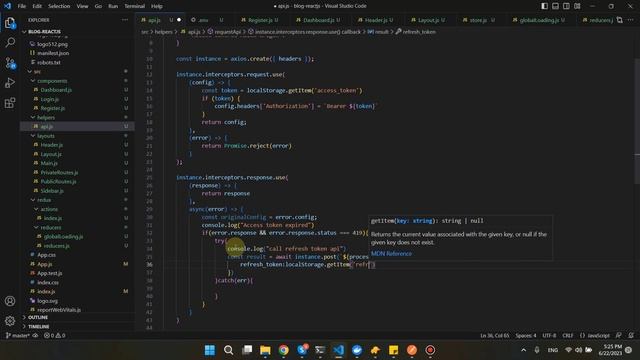Collapse the layouts folder
Image resolution: width=640 pixels, height=360 pixels.
tap(78, 136)
